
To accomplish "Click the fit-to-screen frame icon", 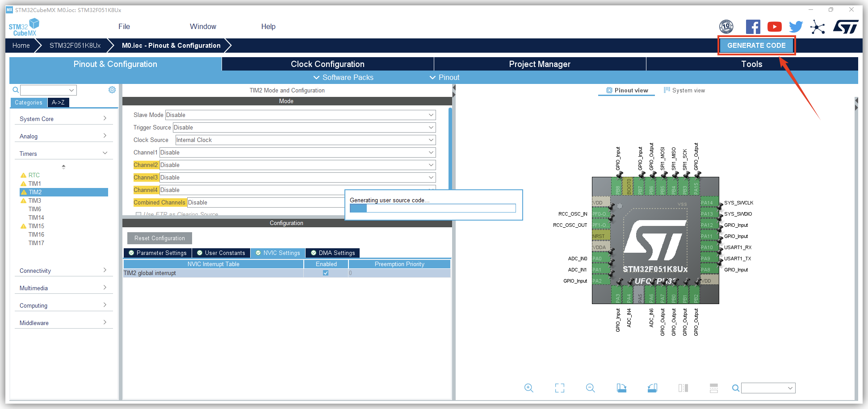I will [x=559, y=388].
